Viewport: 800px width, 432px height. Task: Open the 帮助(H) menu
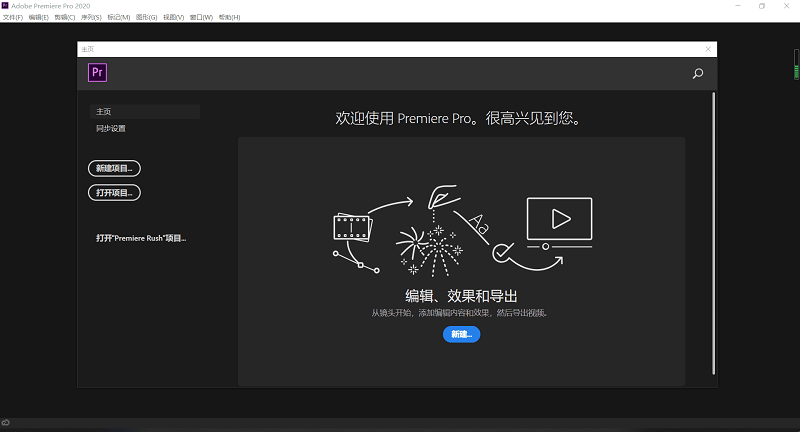(x=230, y=17)
